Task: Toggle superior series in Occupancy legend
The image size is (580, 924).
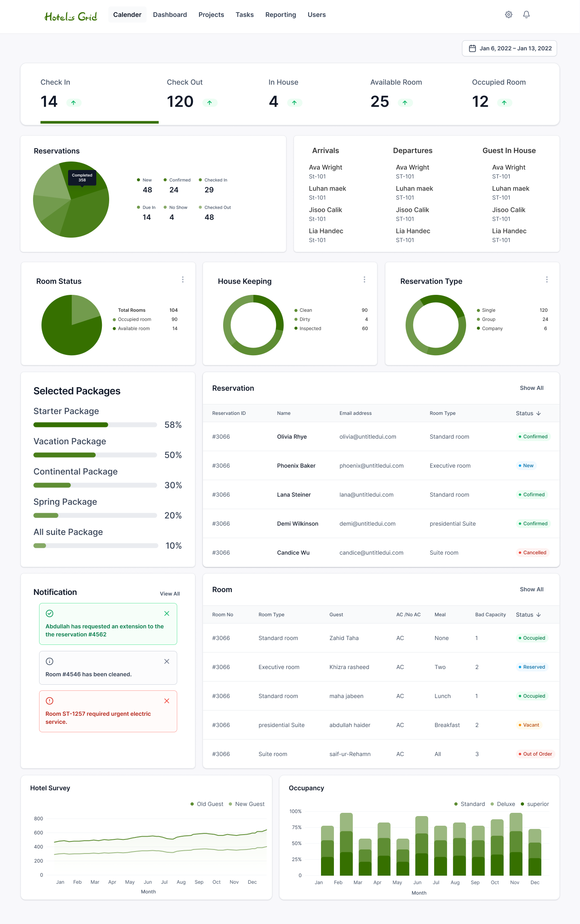Action: [535, 804]
